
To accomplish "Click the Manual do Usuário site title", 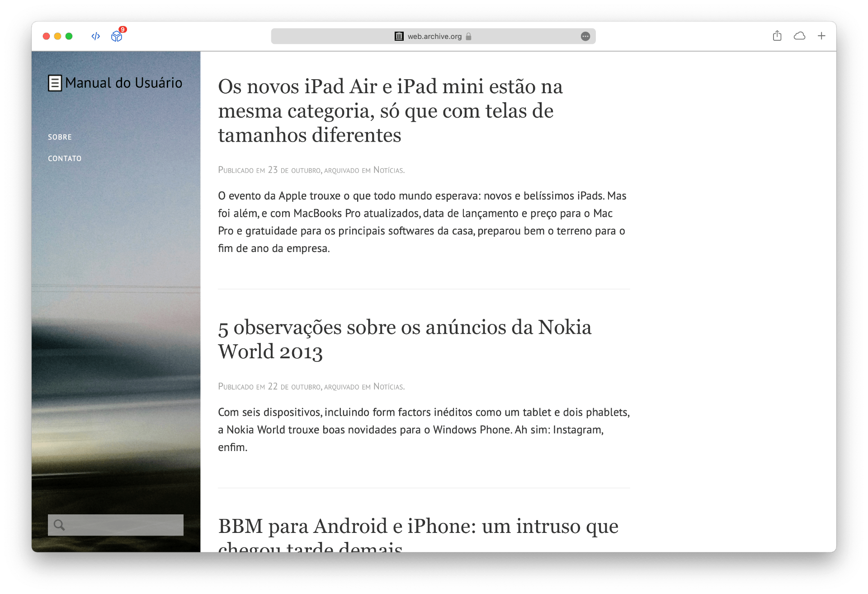I will tap(123, 82).
